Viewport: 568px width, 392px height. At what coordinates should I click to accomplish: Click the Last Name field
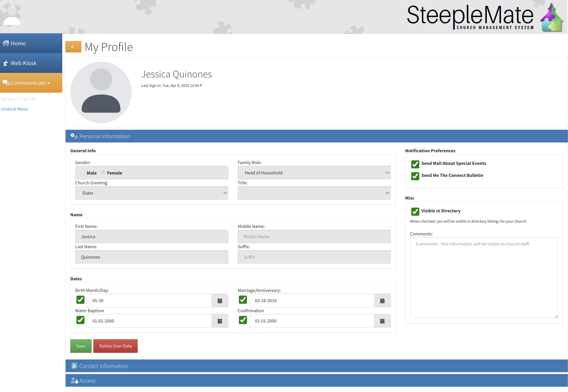coord(151,257)
